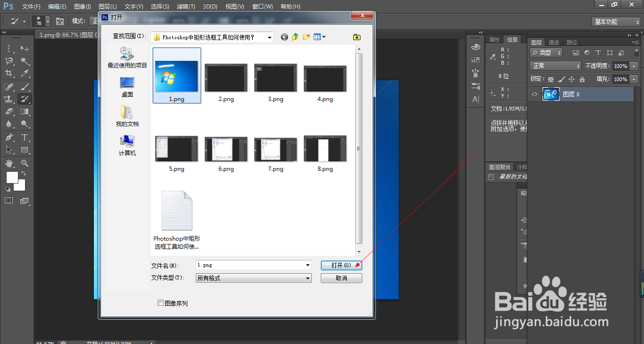Select the Eyedropper tool
644x344 pixels.
(x=25, y=72)
